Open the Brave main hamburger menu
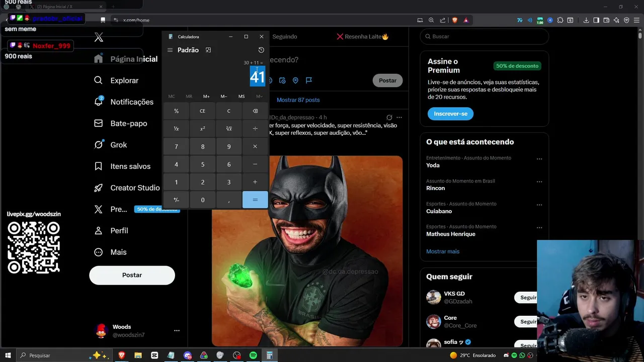The width and height of the screenshot is (644, 362). point(636,20)
